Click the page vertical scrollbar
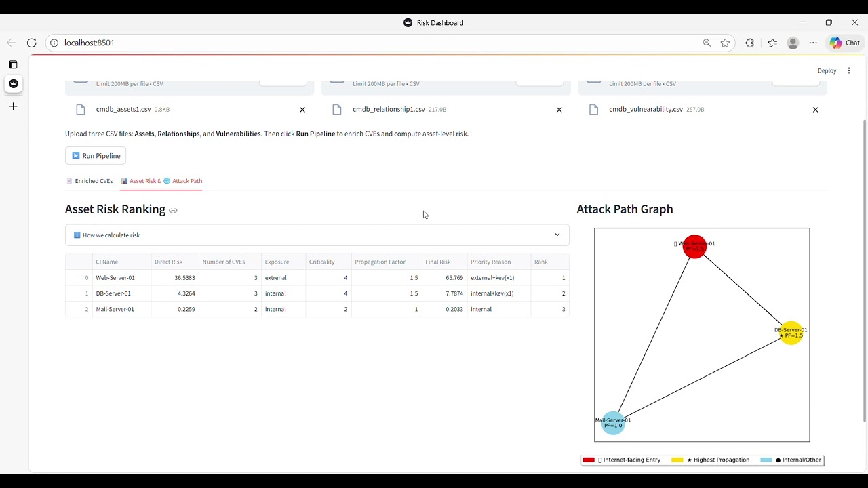This screenshot has height=488, width=868. 864,271
